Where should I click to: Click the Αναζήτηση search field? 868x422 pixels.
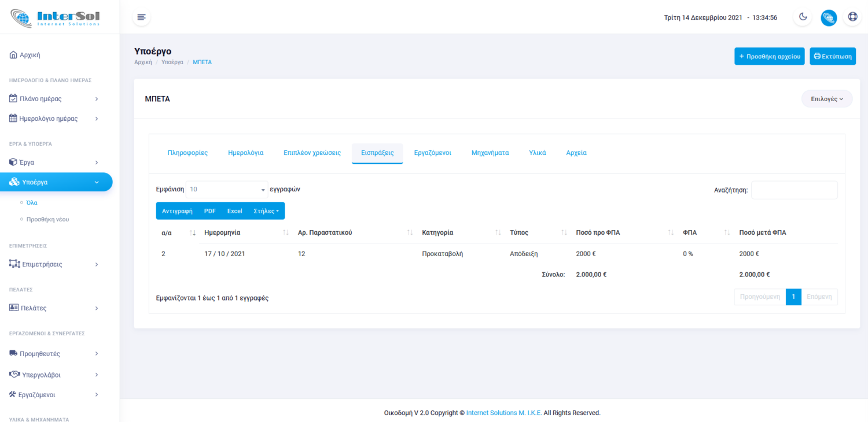click(x=794, y=190)
